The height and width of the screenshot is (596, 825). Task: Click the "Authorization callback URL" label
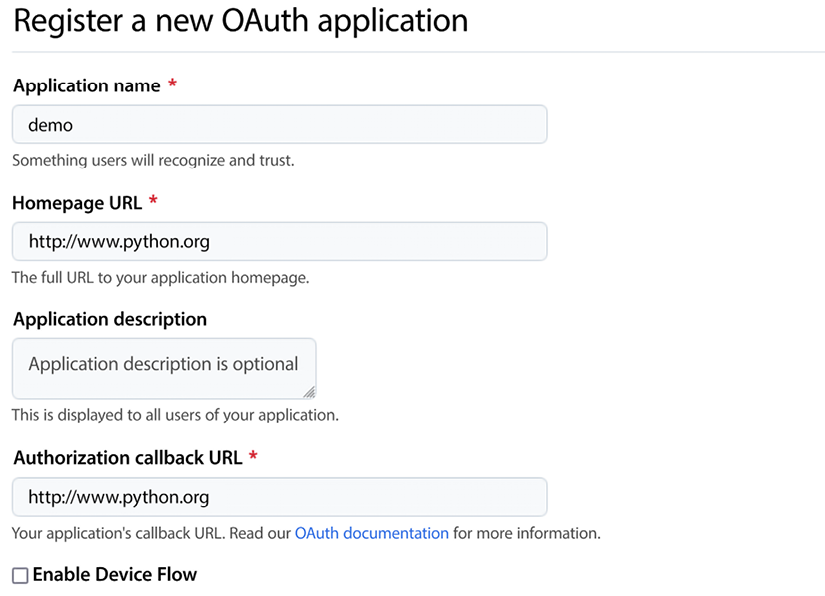click(127, 458)
